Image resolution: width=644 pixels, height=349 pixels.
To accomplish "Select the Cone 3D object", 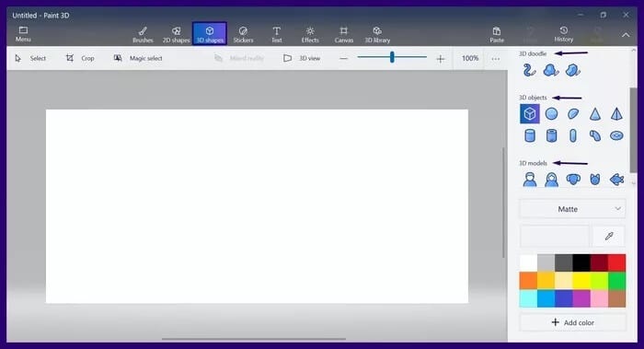I will coord(595,114).
